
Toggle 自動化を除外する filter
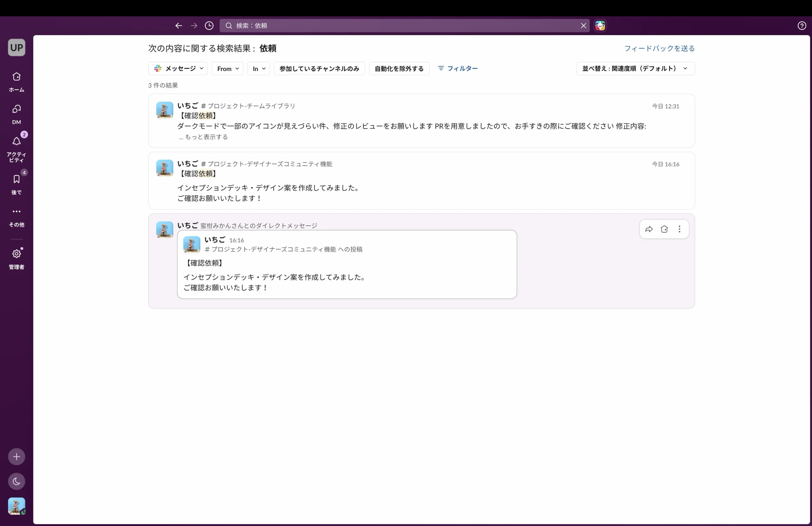tap(399, 69)
